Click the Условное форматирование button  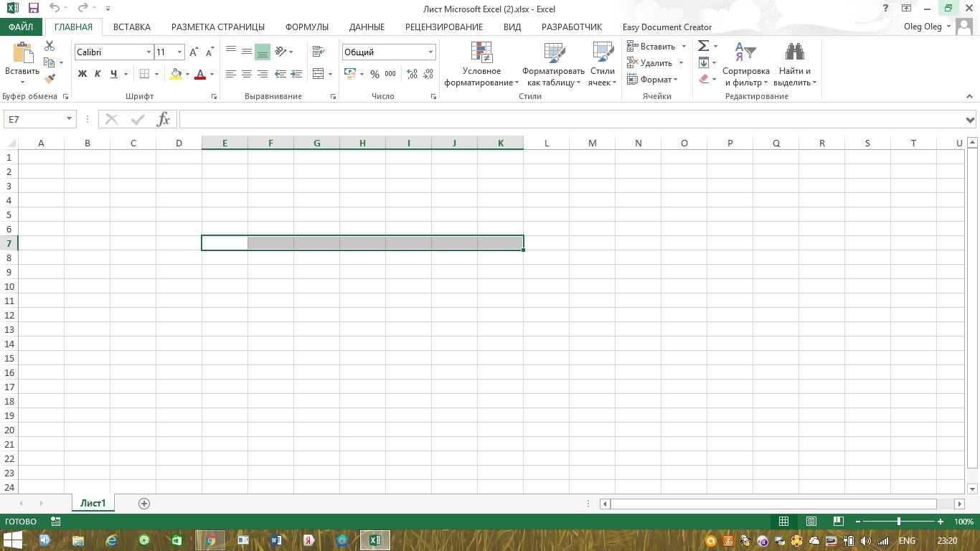(x=481, y=64)
